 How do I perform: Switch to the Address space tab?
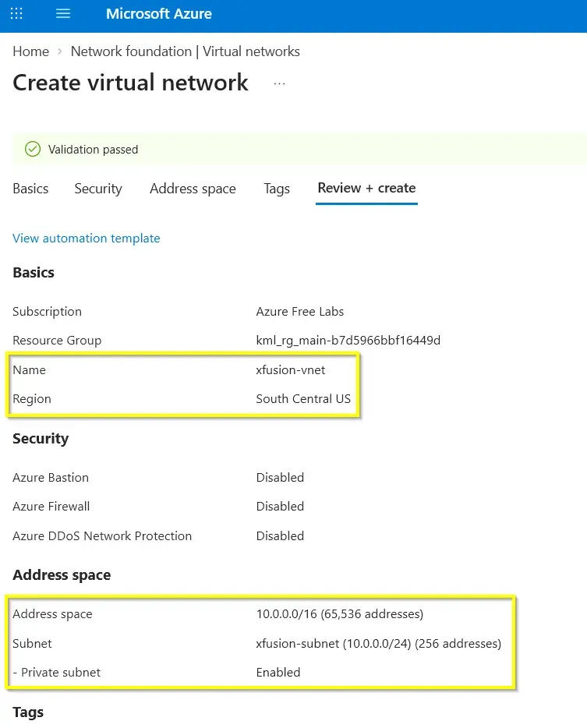[x=193, y=189]
